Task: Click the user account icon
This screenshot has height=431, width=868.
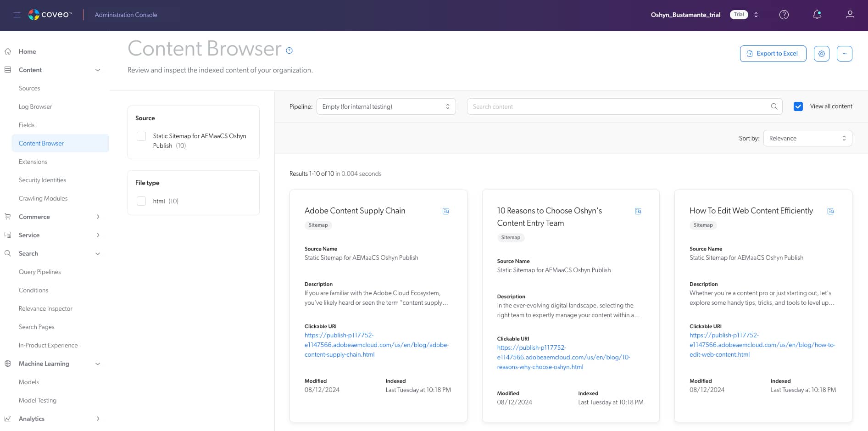Action: pos(850,15)
